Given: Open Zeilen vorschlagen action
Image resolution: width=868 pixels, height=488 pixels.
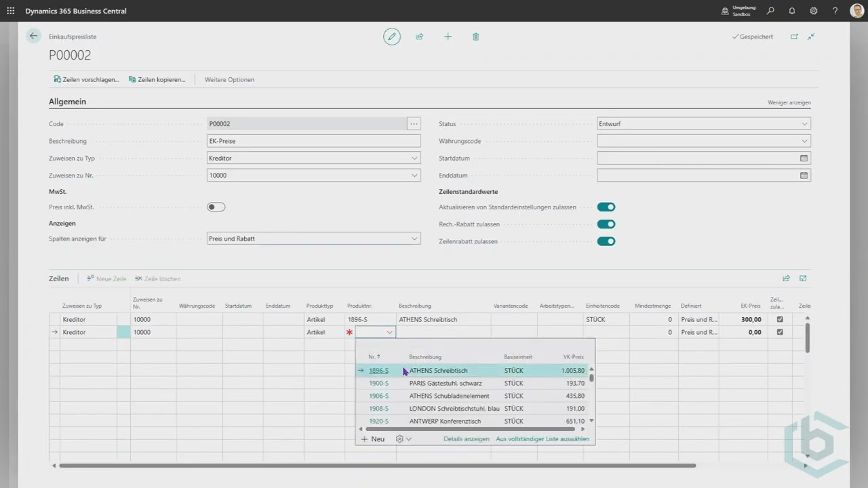Looking at the screenshot, I should [x=86, y=79].
